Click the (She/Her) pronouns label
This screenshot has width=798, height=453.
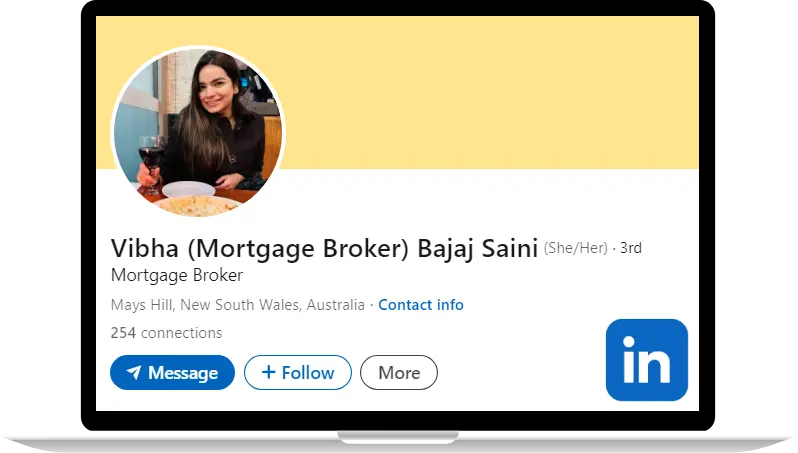(576, 248)
